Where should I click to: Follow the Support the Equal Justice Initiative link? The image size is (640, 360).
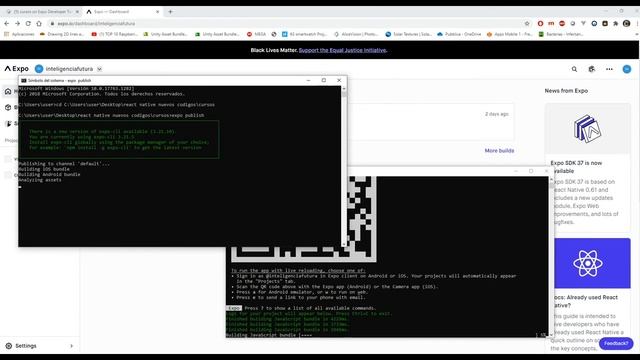tap(342, 50)
